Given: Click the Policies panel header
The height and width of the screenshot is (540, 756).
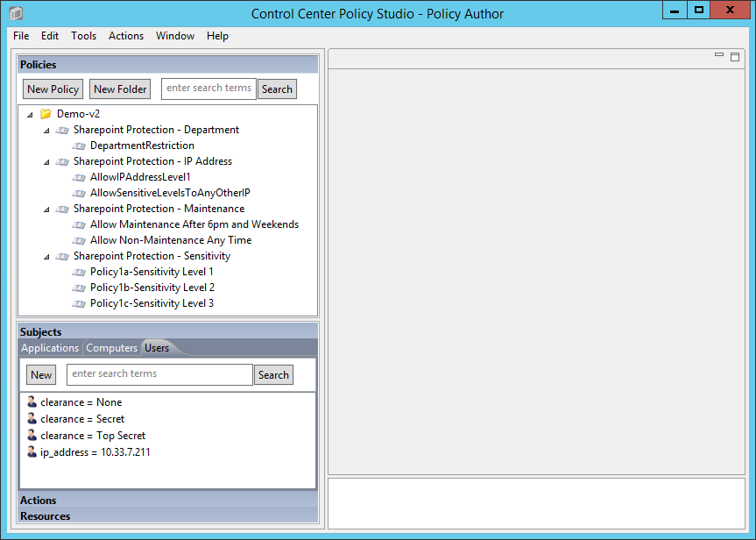Looking at the screenshot, I should click(168, 65).
